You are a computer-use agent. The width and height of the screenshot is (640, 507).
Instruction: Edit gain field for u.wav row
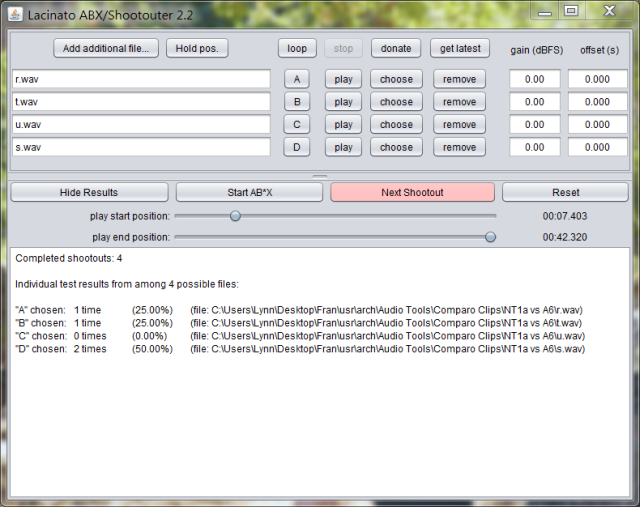point(535,125)
